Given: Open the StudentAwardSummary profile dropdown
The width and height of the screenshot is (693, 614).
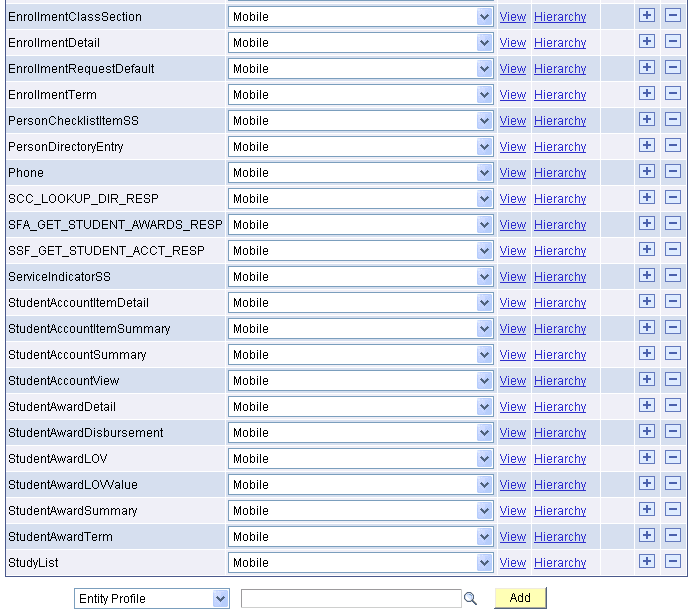Looking at the screenshot, I should [361, 511].
